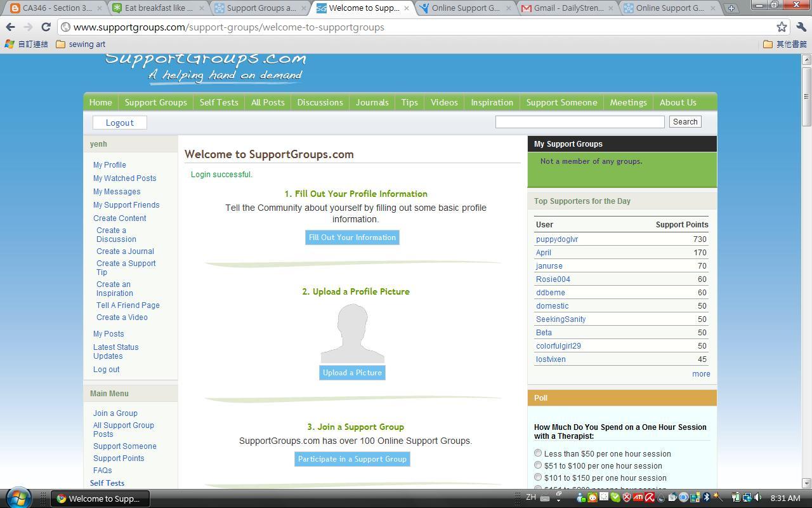Open the All Posts menu item
The height and width of the screenshot is (508, 812).
[x=268, y=102]
